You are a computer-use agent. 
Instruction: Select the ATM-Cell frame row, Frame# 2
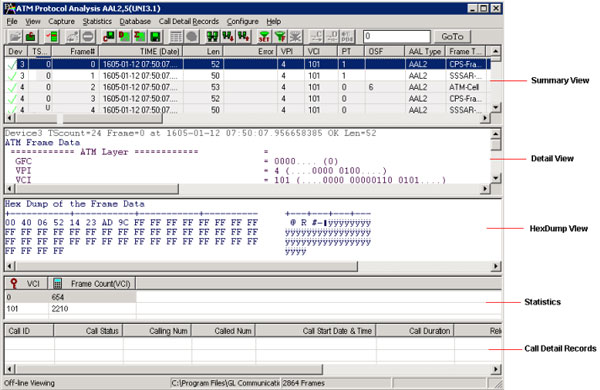coord(248,87)
